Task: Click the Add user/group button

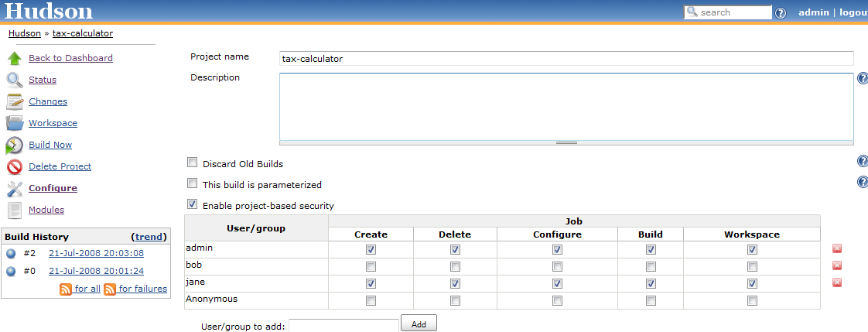Action: click(x=419, y=323)
